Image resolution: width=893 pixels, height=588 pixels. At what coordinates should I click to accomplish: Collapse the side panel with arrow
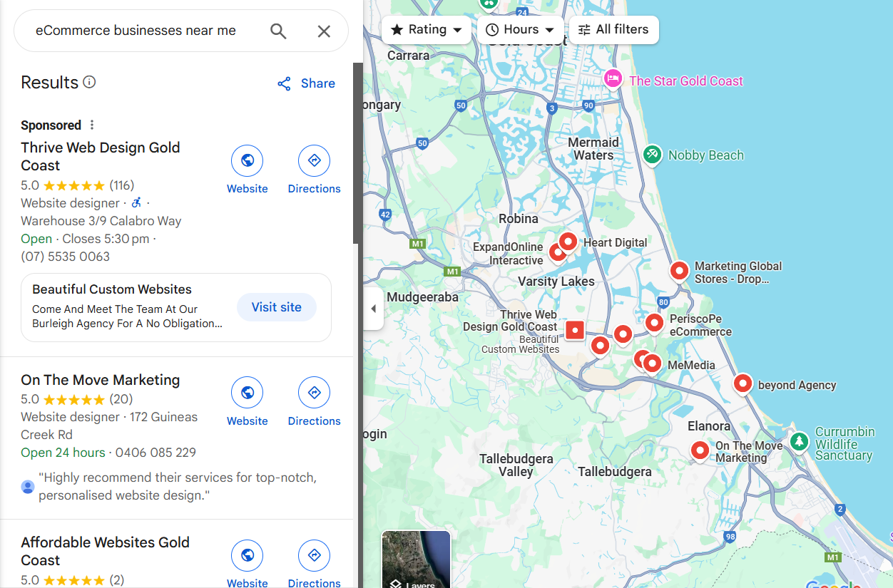(x=373, y=309)
